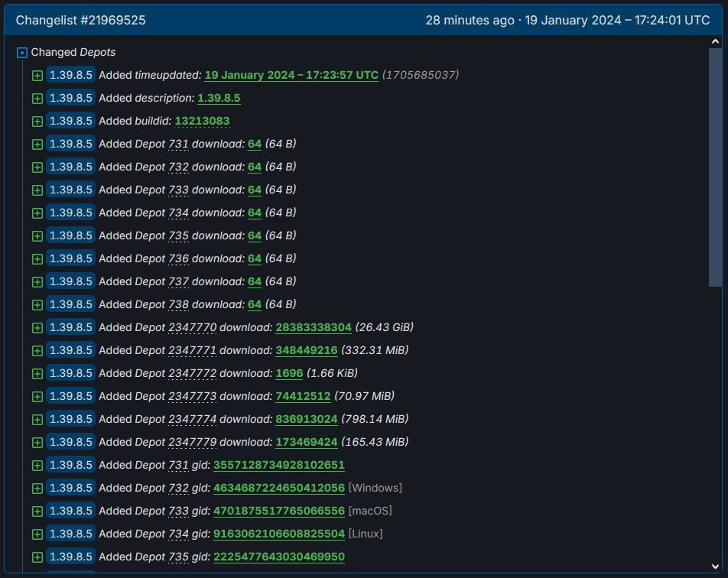Expand the Depot 2347772 download row
The image size is (728, 578).
(37, 373)
